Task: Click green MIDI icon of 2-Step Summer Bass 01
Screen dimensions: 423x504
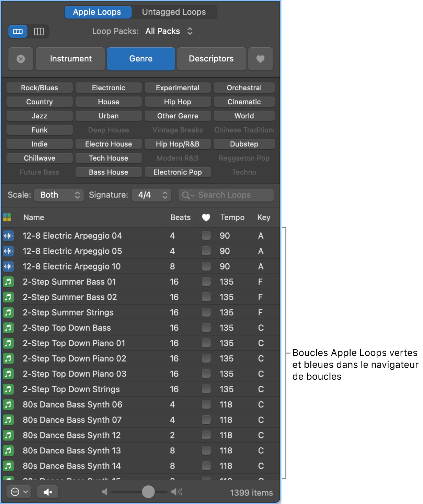Action: tap(8, 282)
